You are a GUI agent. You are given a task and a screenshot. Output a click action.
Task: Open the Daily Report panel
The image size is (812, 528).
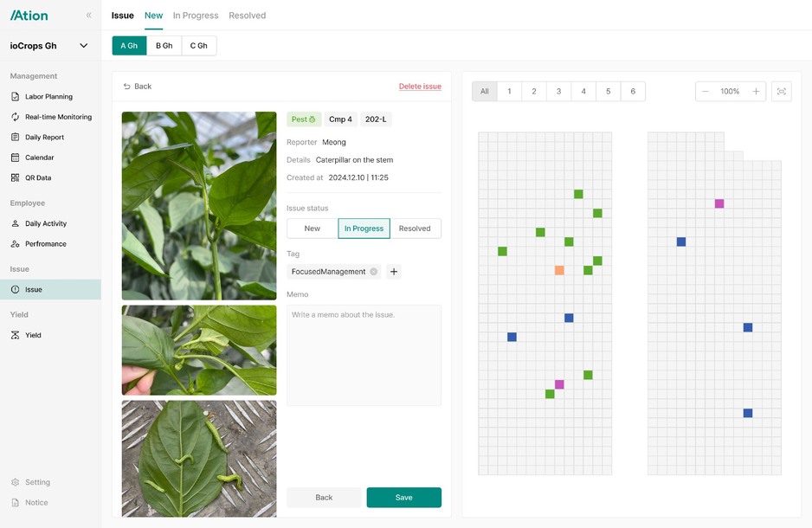(x=46, y=137)
